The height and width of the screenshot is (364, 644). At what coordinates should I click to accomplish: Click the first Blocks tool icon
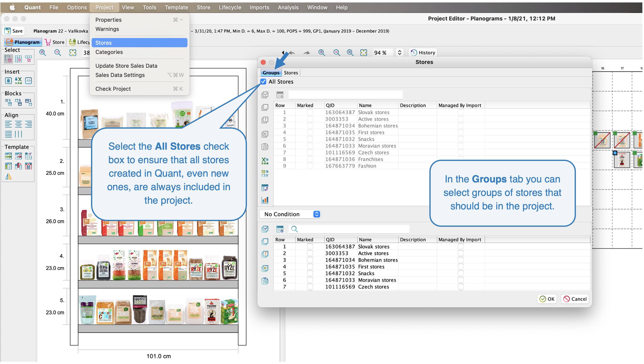[8, 102]
